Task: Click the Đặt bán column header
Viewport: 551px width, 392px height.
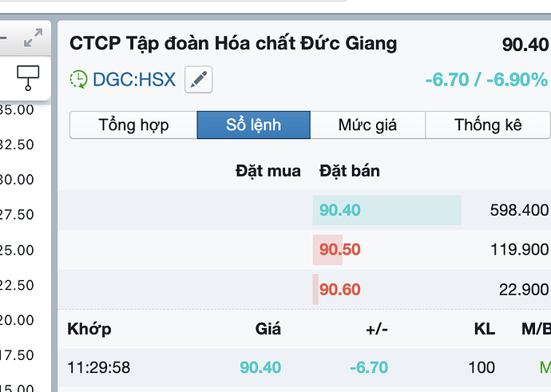Action: pos(350,171)
